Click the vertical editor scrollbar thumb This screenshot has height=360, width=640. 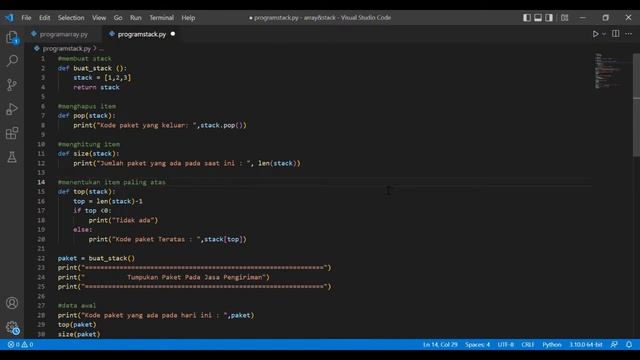click(636, 104)
